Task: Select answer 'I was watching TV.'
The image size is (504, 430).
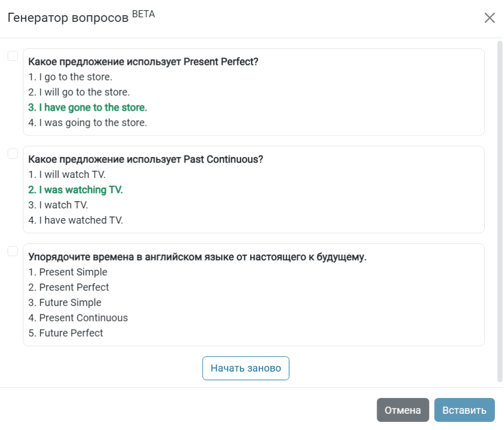Action: point(76,190)
